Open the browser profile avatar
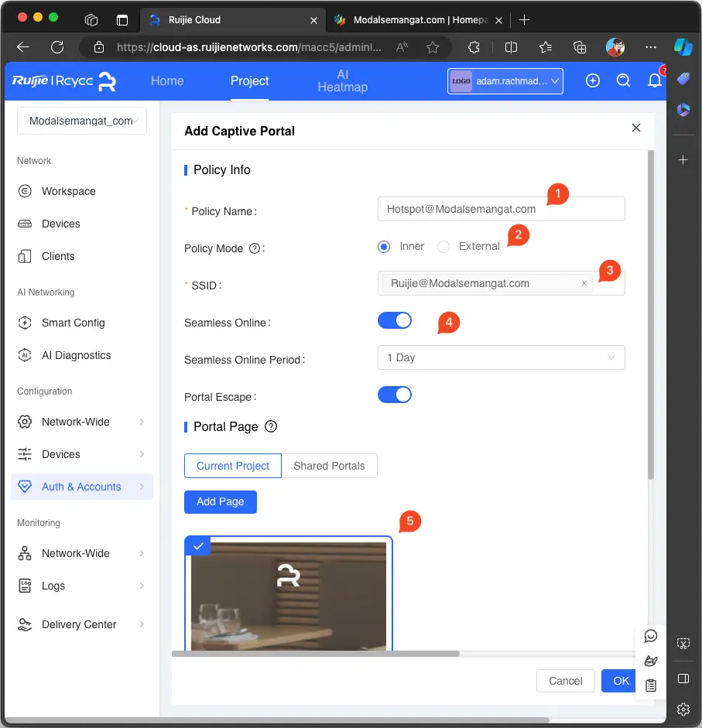 coord(615,47)
